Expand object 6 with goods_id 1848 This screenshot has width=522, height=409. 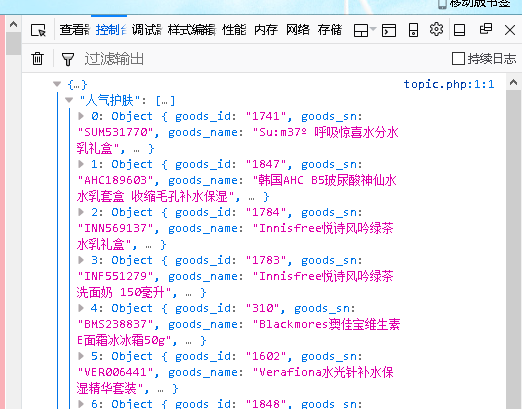pos(81,404)
